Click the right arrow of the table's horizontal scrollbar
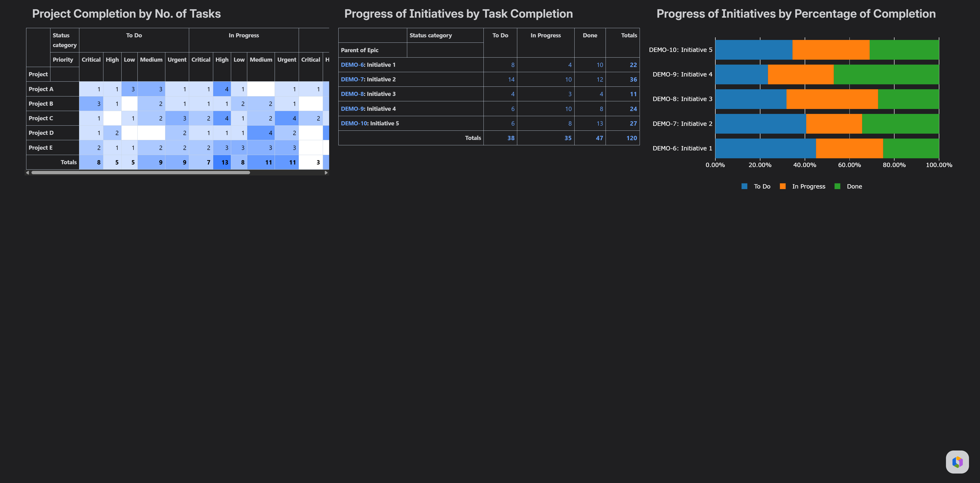 click(326, 173)
